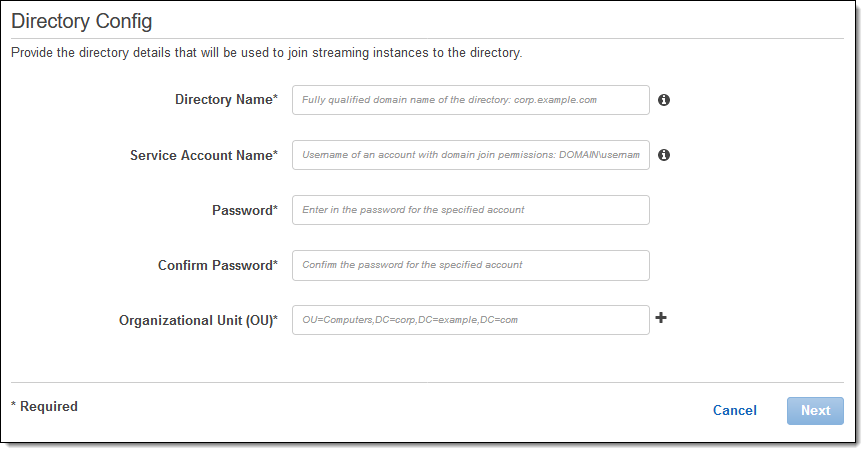
Task: Click into the Service Account Name field
Action: (470, 155)
